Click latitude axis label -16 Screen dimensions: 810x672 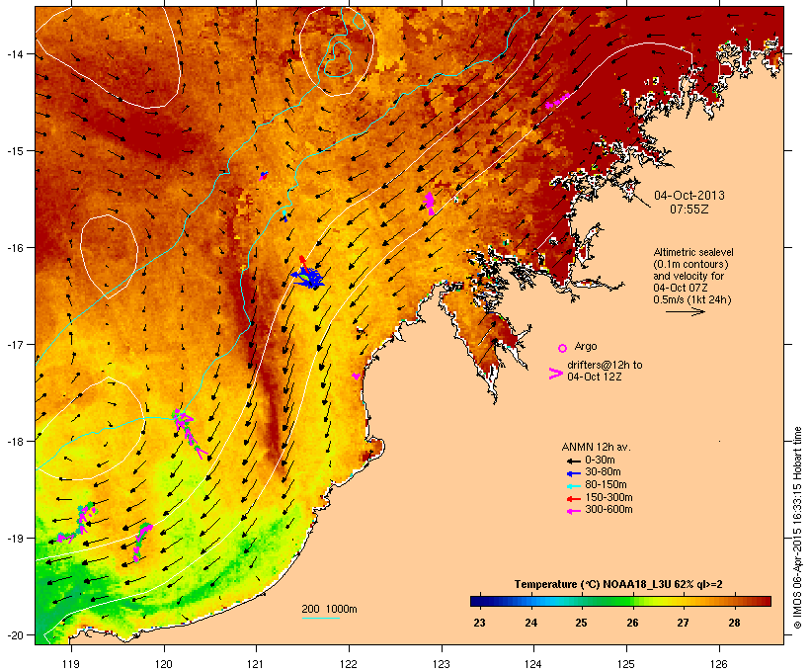[15, 248]
